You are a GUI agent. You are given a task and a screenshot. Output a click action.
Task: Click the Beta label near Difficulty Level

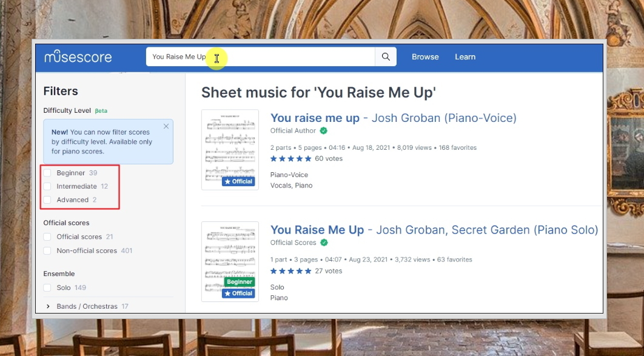point(101,111)
